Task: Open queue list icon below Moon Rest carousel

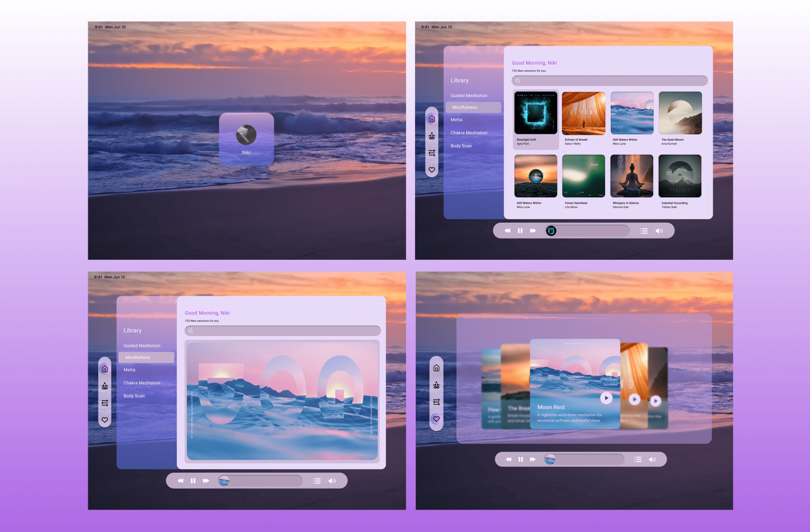Action: click(637, 459)
